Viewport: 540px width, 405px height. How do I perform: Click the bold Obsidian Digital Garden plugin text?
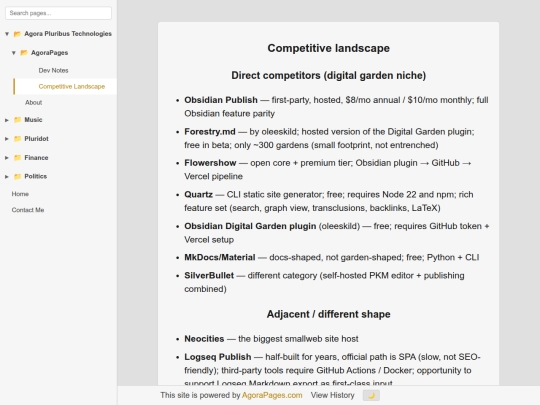coord(250,226)
